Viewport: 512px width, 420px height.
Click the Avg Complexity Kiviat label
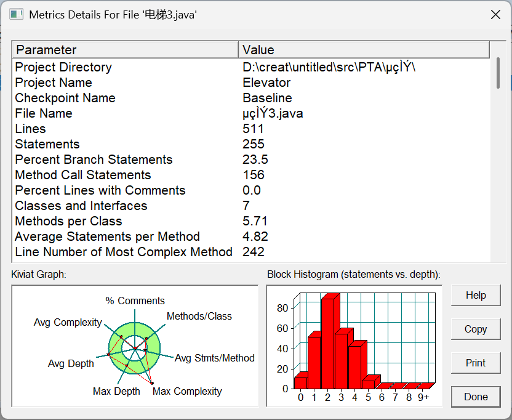pyautogui.click(x=68, y=322)
